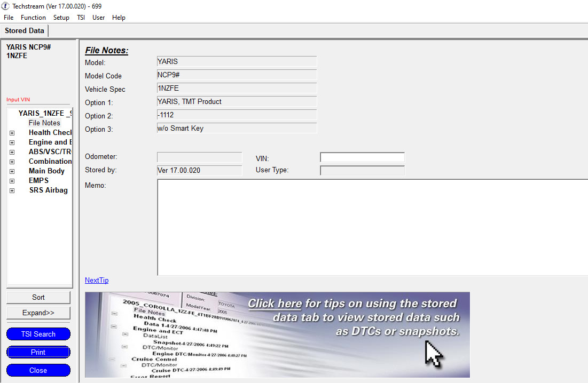The width and height of the screenshot is (588, 383).
Task: Click Option 3 field w/o Smart Key
Action: coord(237,128)
